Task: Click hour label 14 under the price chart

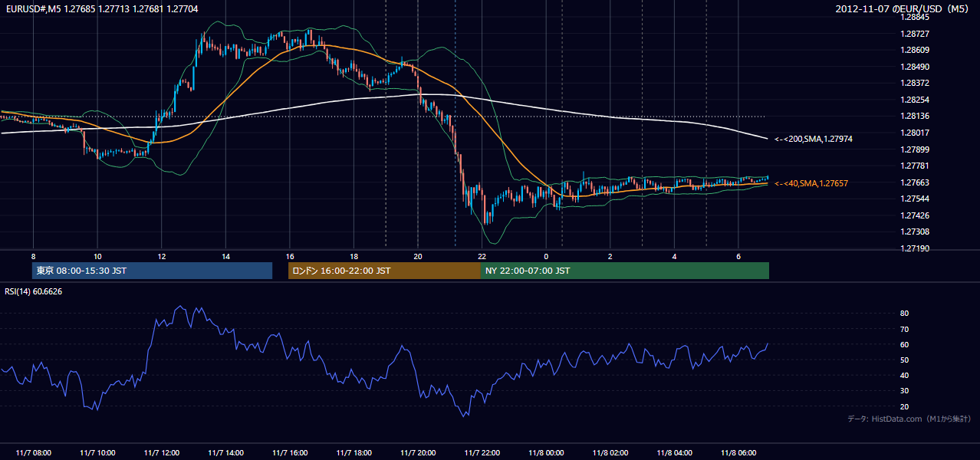Action: tap(225, 256)
